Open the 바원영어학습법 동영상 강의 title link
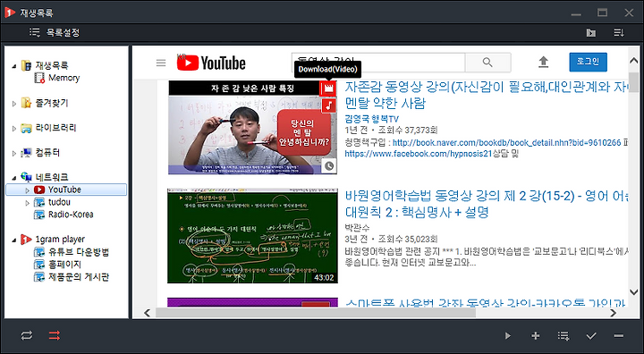The image size is (644, 354). (x=487, y=204)
